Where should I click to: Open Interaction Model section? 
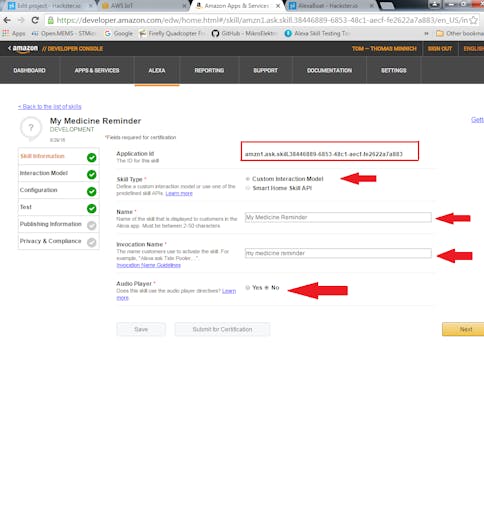(x=59, y=173)
